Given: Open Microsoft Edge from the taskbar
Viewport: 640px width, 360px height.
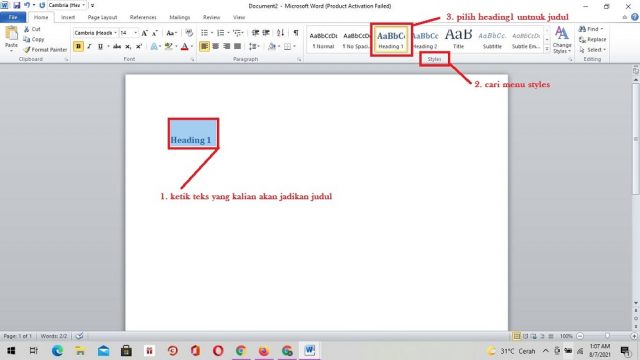Looking at the screenshot, I should pyautogui.click(x=57, y=351).
